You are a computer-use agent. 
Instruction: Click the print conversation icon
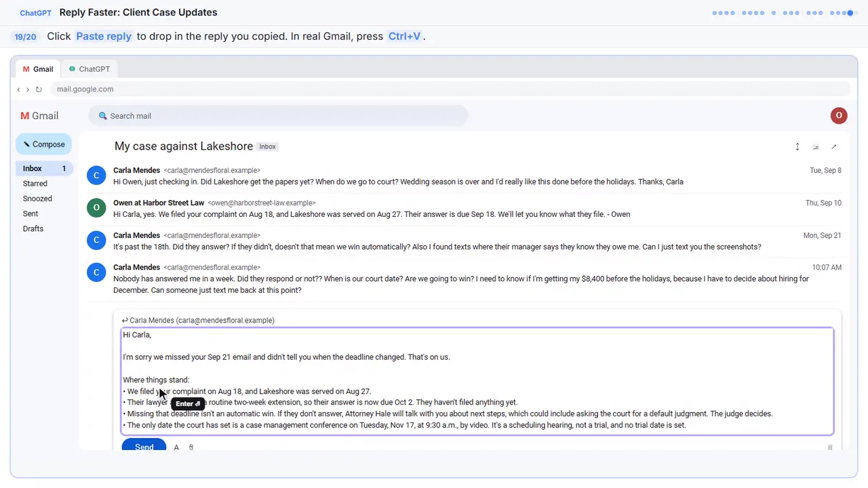coord(816,146)
